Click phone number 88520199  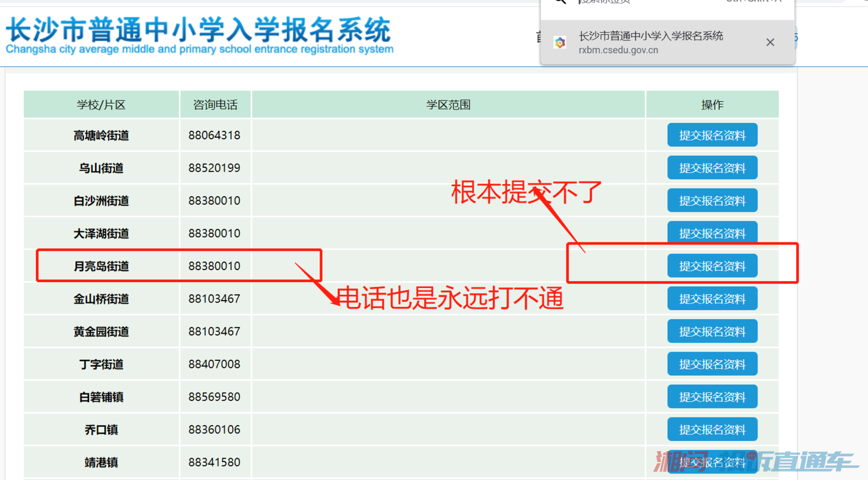214,168
